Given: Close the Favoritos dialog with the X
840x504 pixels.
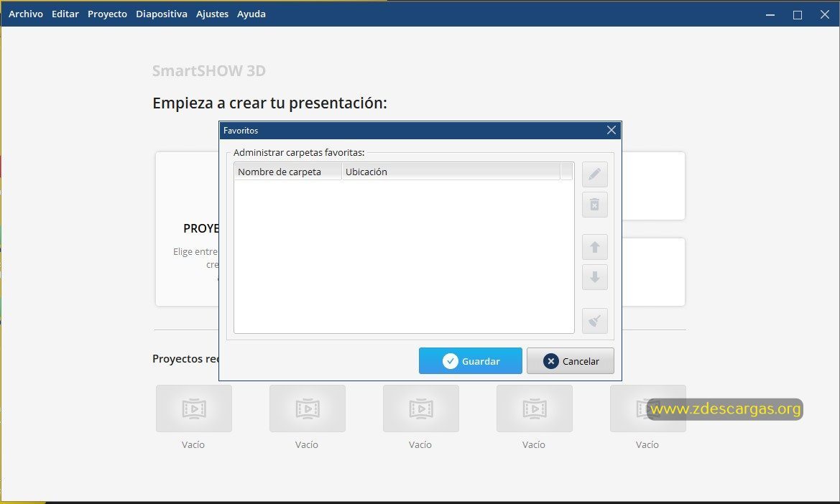Looking at the screenshot, I should pyautogui.click(x=611, y=130).
